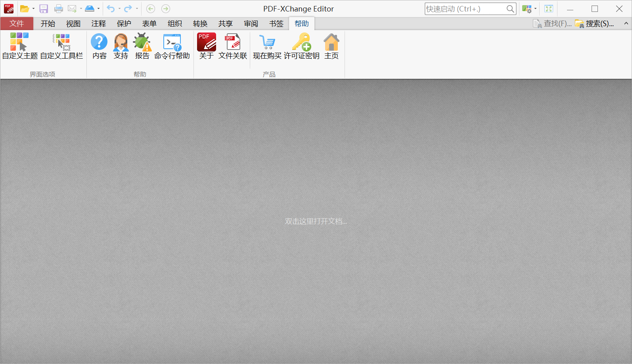Switch to the 审阅 tab

click(251, 24)
